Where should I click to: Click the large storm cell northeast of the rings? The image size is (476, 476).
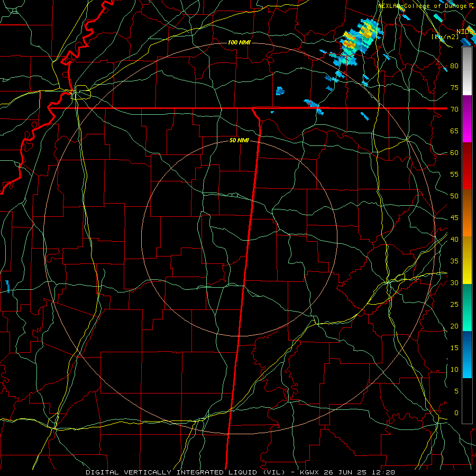tap(358, 42)
